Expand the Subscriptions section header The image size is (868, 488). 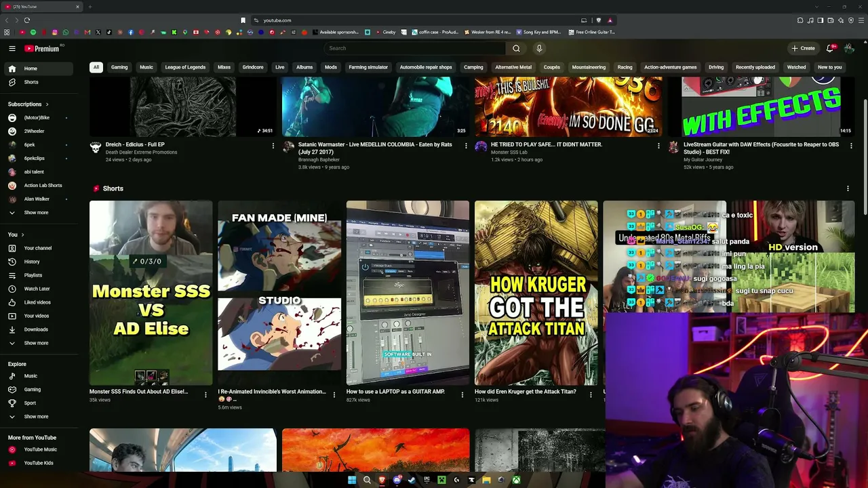pos(28,104)
